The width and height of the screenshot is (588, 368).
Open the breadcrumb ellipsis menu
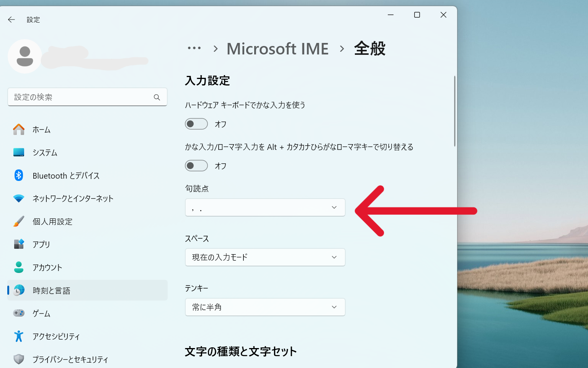tap(194, 48)
